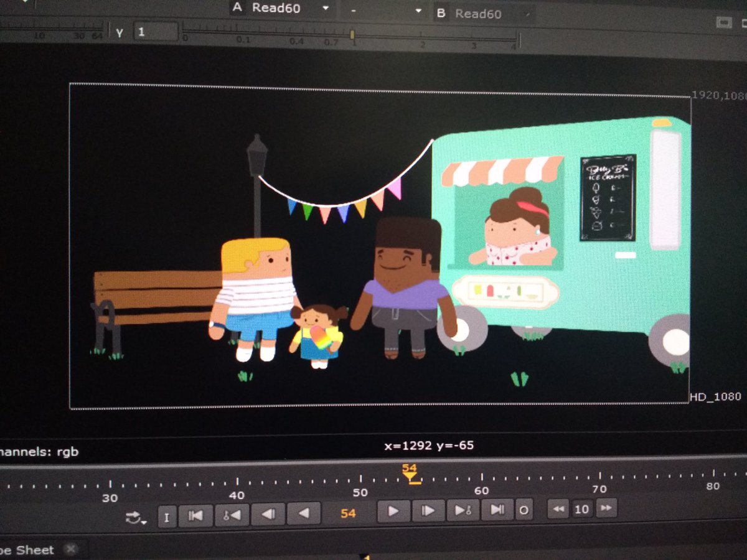Image resolution: width=747 pixels, height=560 pixels.
Task: Open the playback loop mode dropdown
Action: 135,516
